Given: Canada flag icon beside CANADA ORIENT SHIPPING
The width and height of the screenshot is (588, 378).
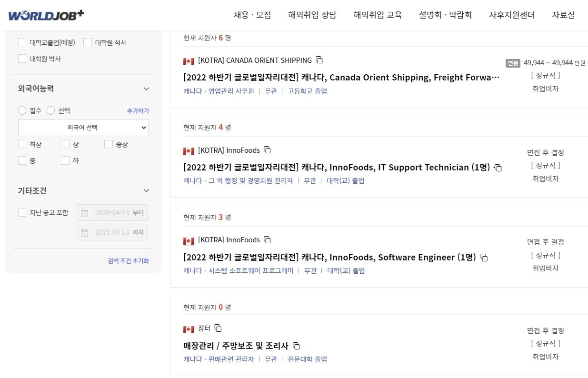Looking at the screenshot, I should 189,61.
